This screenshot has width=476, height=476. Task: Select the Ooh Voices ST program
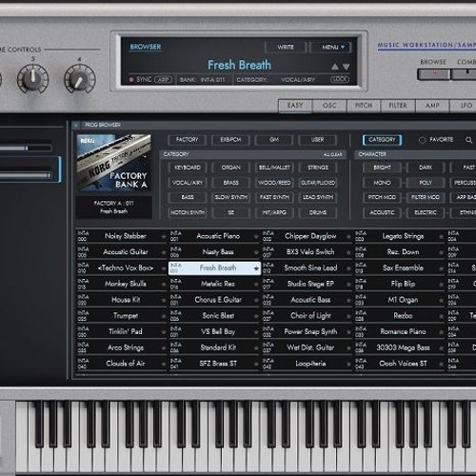399,364
